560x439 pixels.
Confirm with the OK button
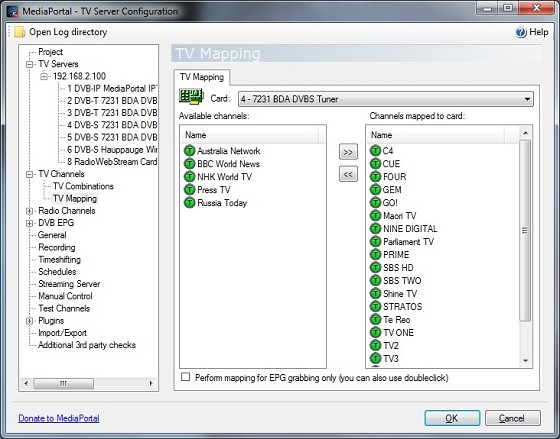click(x=452, y=418)
